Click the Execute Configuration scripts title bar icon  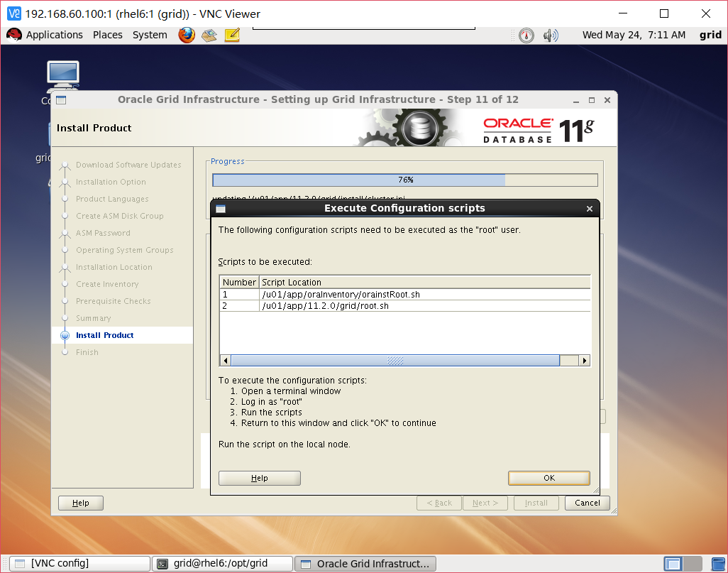[221, 208]
